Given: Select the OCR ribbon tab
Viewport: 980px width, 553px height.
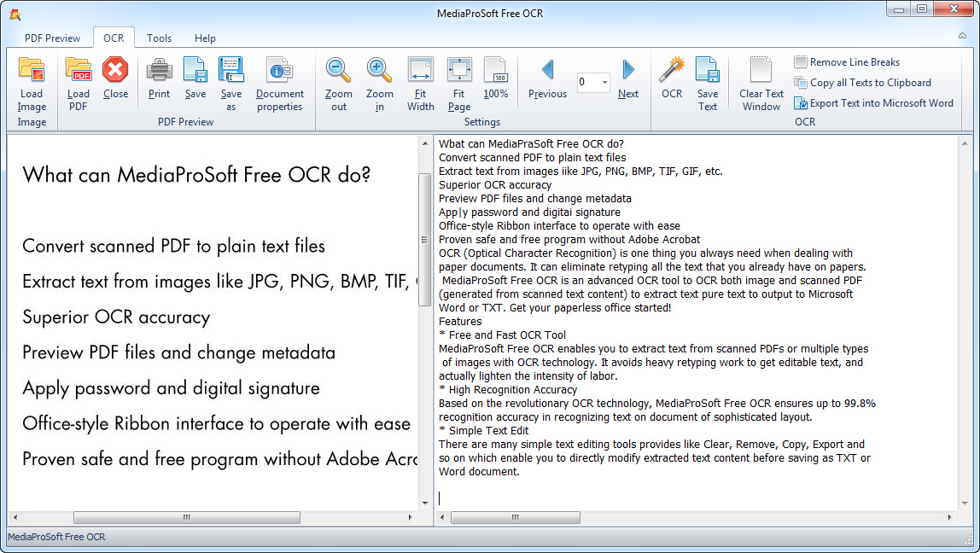Looking at the screenshot, I should (x=114, y=38).
